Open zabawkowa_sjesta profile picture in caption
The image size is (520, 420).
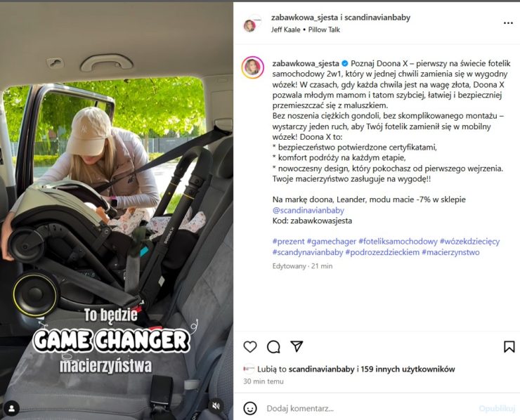(253, 67)
